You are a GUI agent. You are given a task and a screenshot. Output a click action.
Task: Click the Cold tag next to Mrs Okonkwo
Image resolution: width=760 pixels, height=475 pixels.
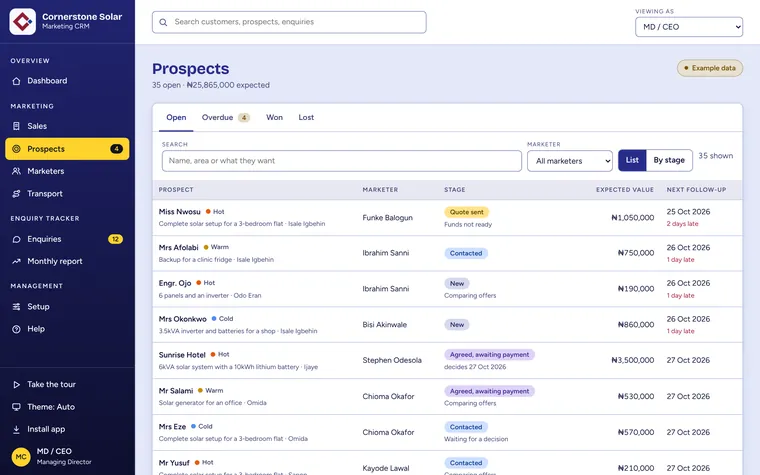(x=222, y=319)
